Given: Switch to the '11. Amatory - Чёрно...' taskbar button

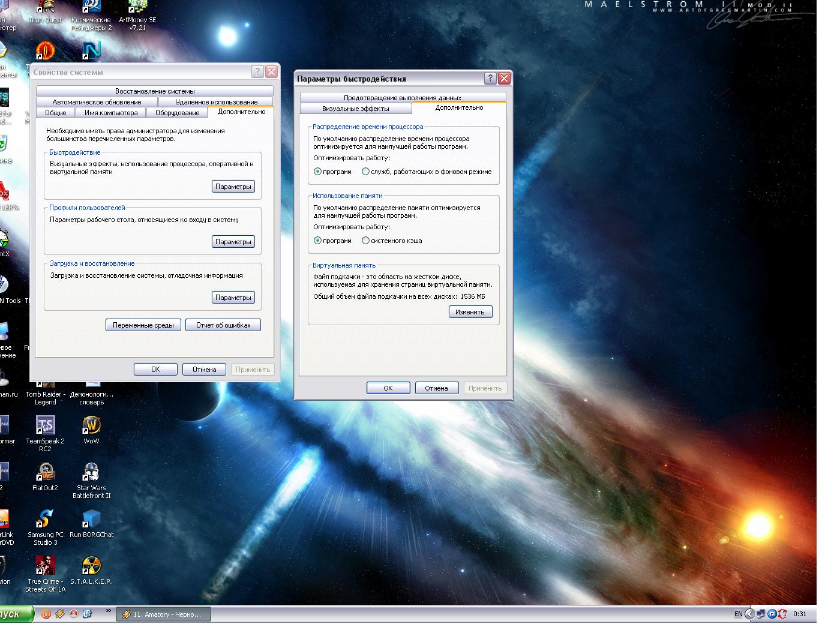Looking at the screenshot, I should [163, 614].
